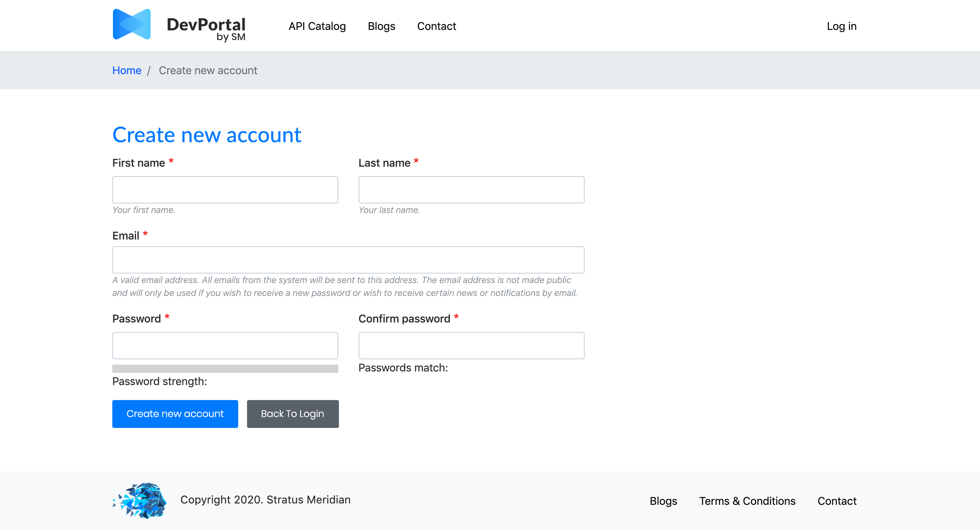
Task: Click the Confirm password input field
Action: pos(471,345)
